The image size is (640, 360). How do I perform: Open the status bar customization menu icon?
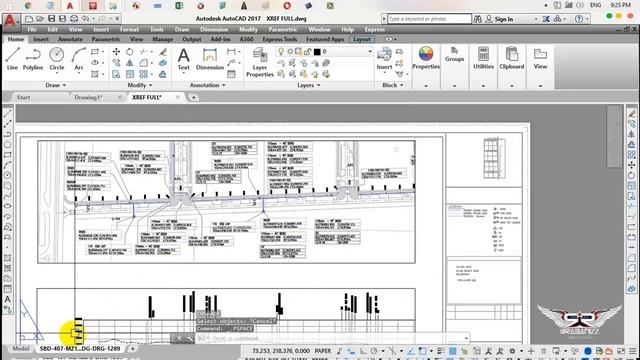[x=633, y=351]
